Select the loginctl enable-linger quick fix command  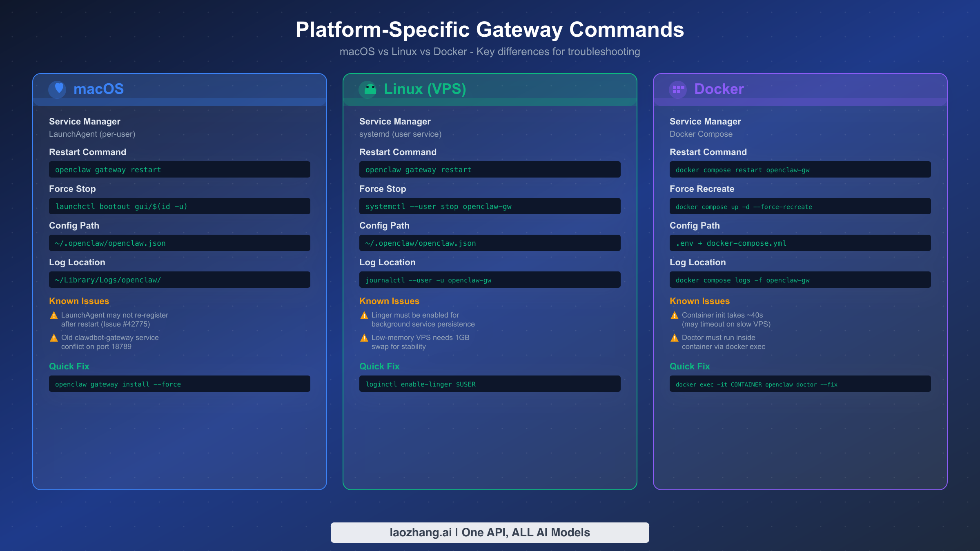[490, 384]
